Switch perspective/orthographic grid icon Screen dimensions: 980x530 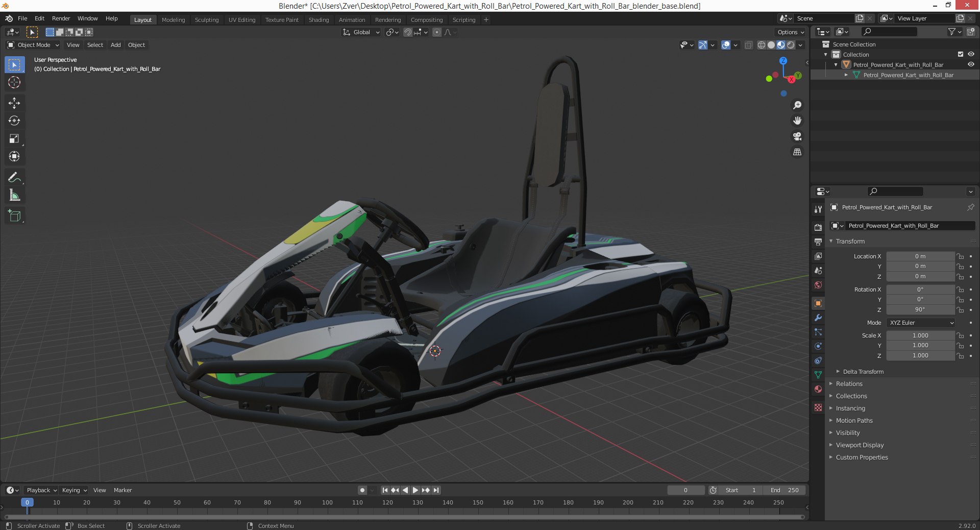pyautogui.click(x=797, y=152)
